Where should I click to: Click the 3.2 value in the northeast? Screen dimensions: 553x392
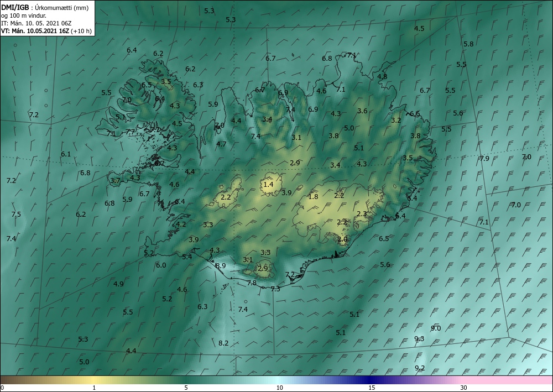pos(396,120)
